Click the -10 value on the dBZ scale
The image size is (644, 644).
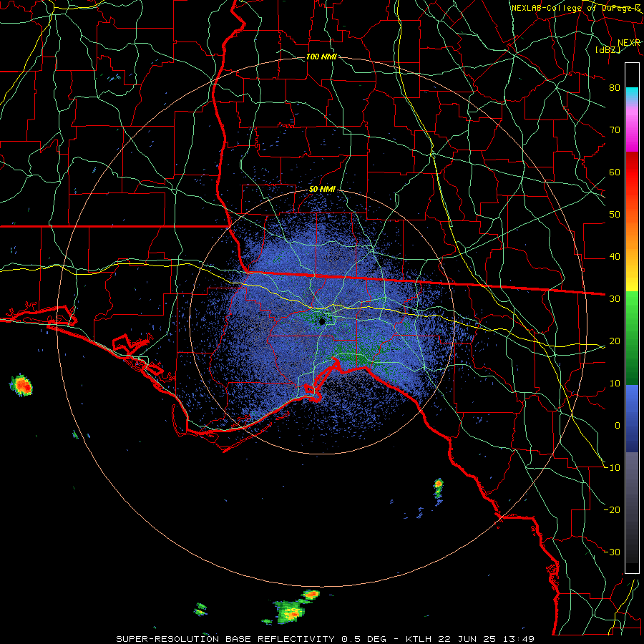(x=613, y=468)
